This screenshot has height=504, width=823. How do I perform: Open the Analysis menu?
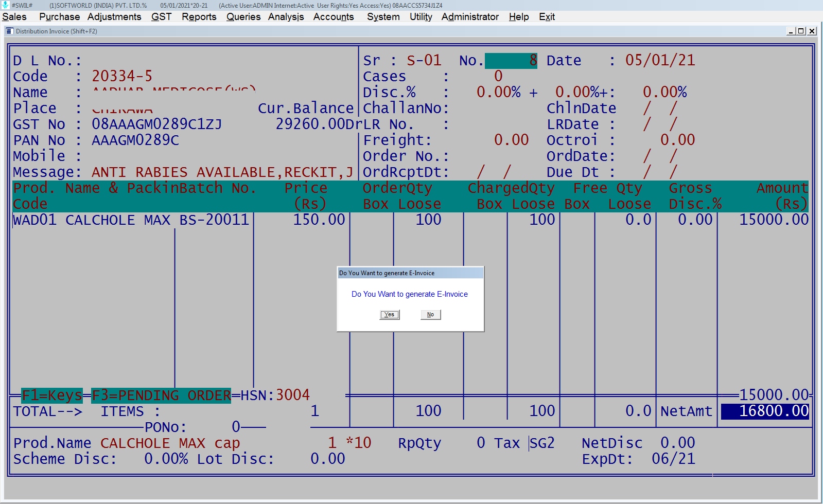click(286, 17)
